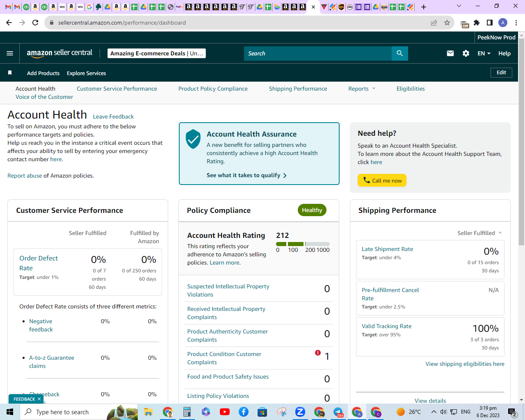Open the Seller Fulfilled dropdown in Shipping Performance
The image size is (525, 420).
[479, 233]
